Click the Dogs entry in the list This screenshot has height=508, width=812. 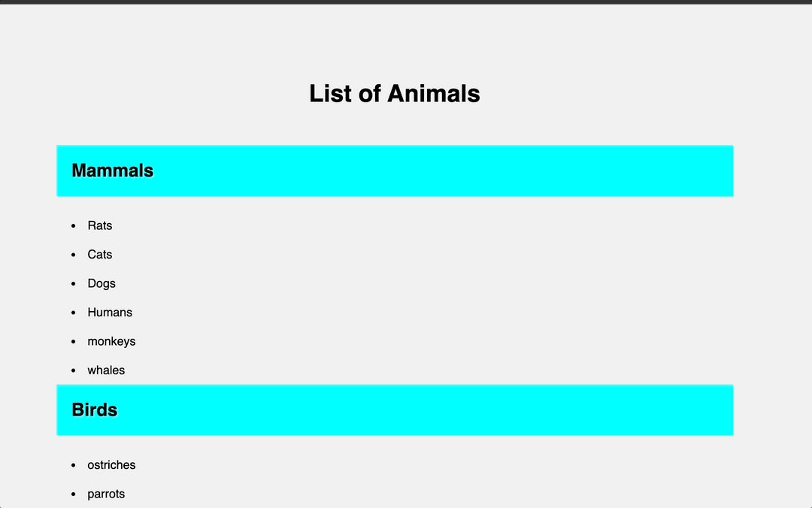pyautogui.click(x=101, y=283)
